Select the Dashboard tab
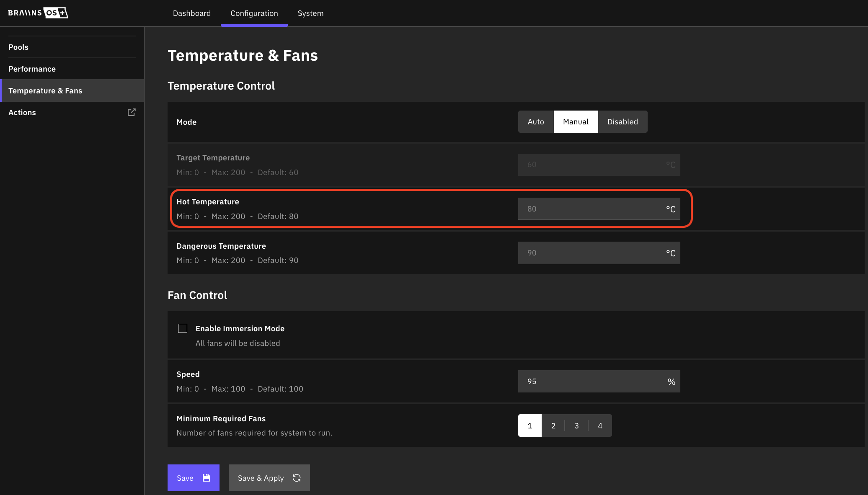This screenshot has height=495, width=868. (191, 13)
